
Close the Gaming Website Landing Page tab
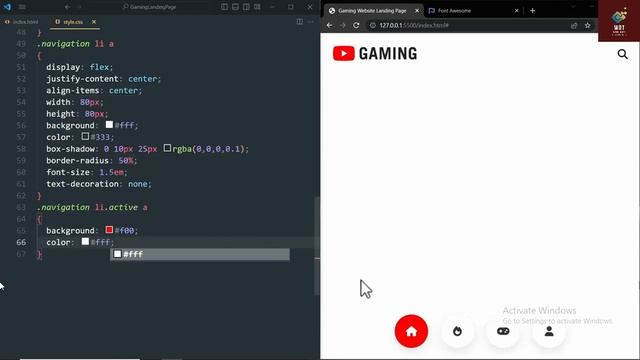(417, 11)
